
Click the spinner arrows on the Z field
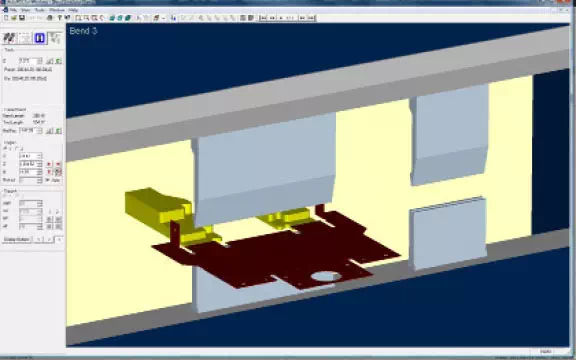40,61
